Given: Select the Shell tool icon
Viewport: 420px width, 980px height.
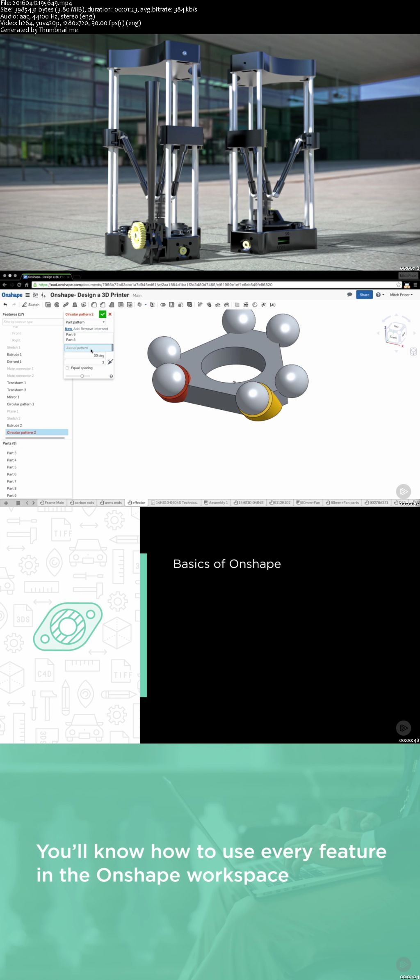Looking at the screenshot, I should pos(121,305).
